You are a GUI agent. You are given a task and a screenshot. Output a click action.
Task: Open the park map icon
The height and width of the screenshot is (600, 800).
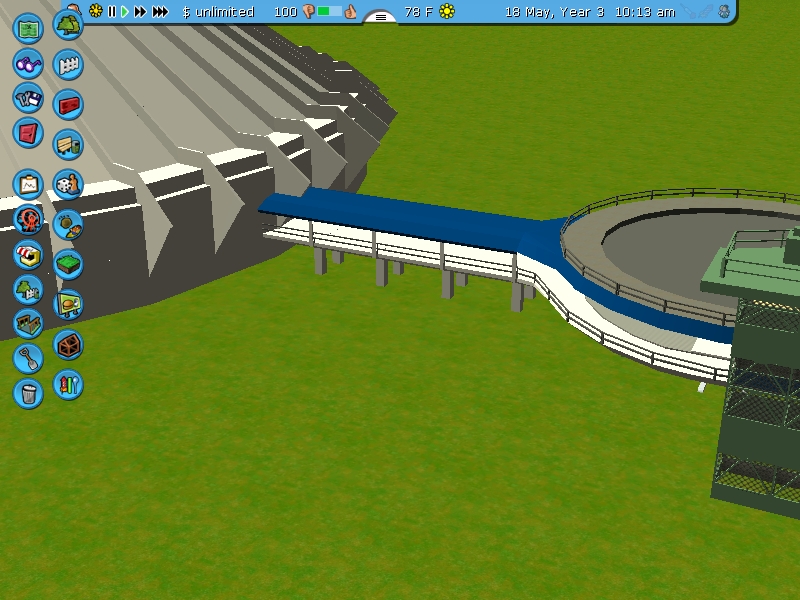click(x=29, y=27)
